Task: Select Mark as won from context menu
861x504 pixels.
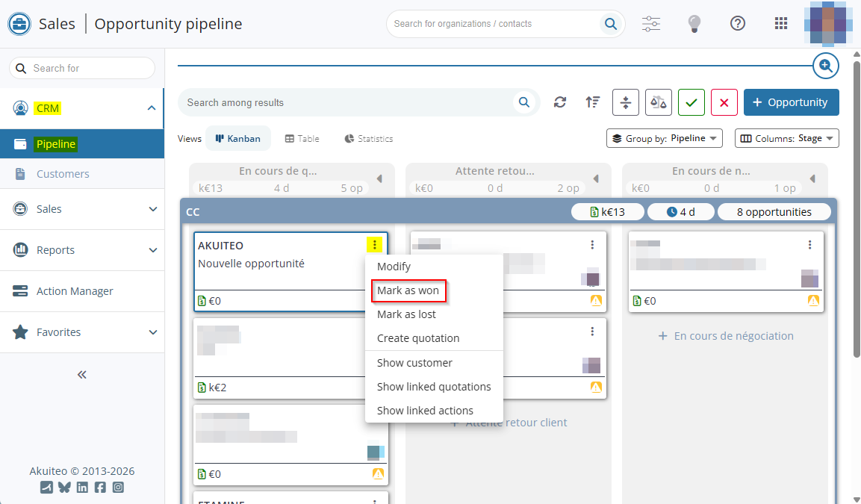Action: tap(408, 290)
